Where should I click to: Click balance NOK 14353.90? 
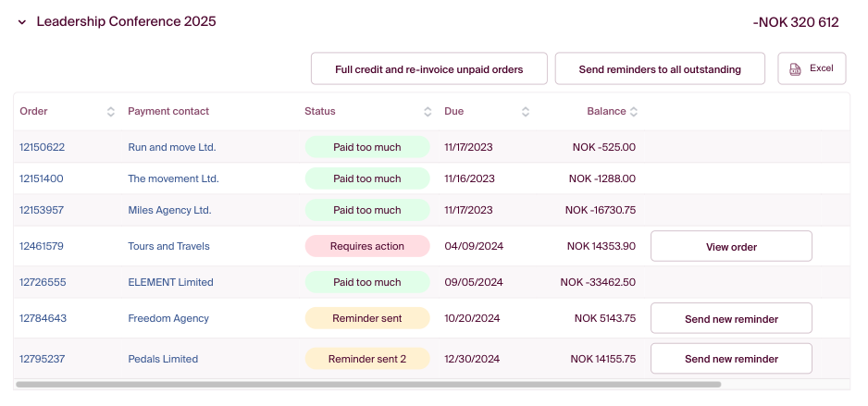click(x=601, y=246)
